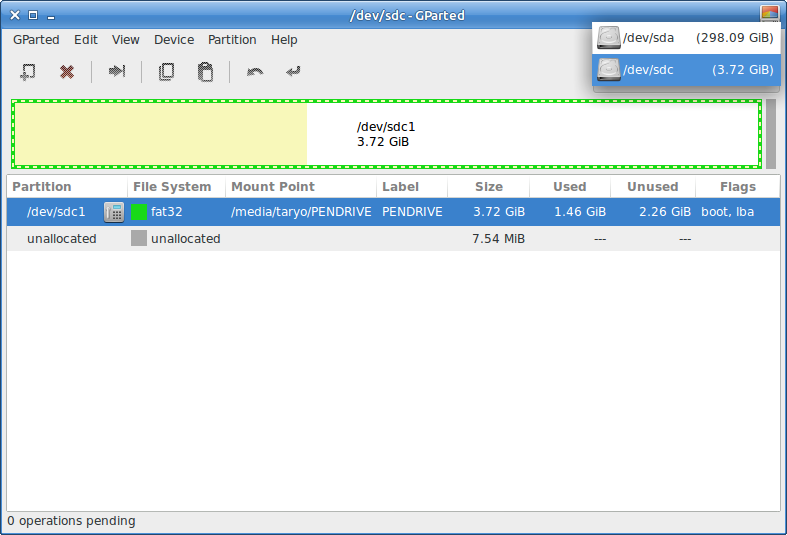Click the File System column header
The height and width of the screenshot is (535, 787).
pos(176,187)
